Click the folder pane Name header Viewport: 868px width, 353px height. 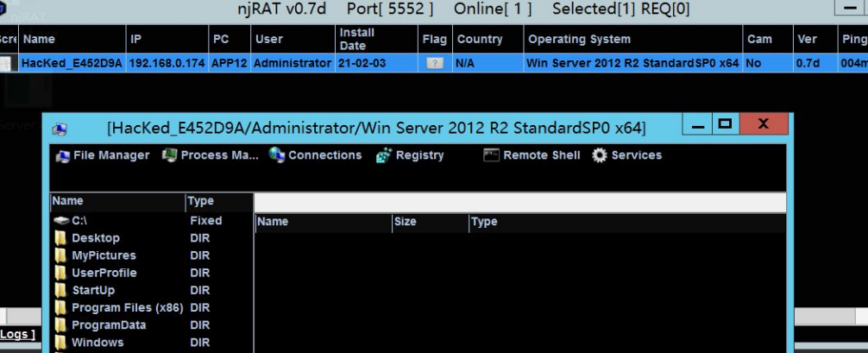117,202
